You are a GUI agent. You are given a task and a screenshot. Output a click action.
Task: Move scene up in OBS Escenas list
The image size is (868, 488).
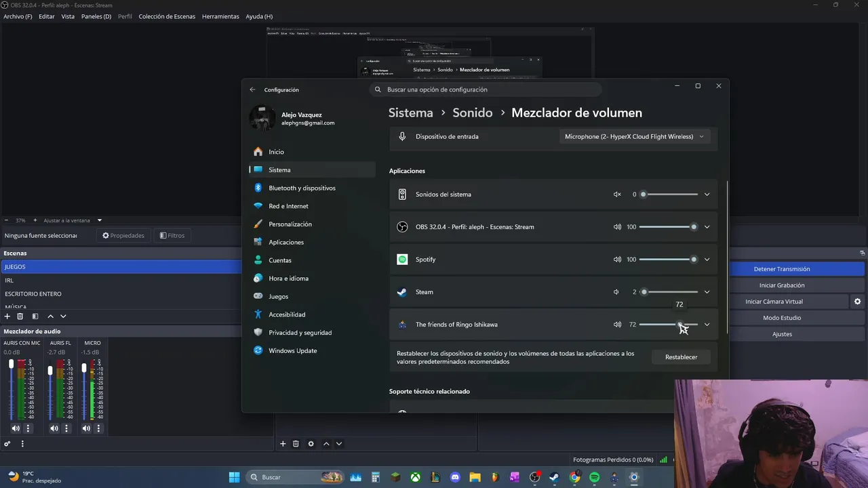50,316
